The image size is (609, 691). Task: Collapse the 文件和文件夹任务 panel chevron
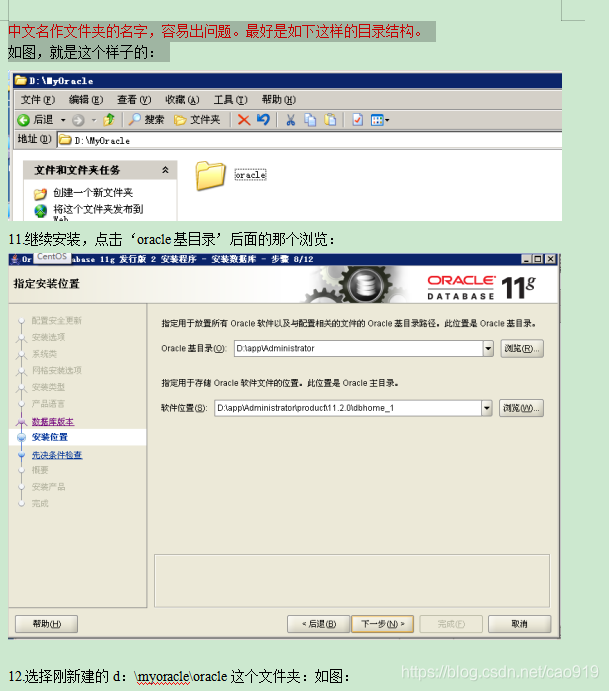(x=165, y=170)
